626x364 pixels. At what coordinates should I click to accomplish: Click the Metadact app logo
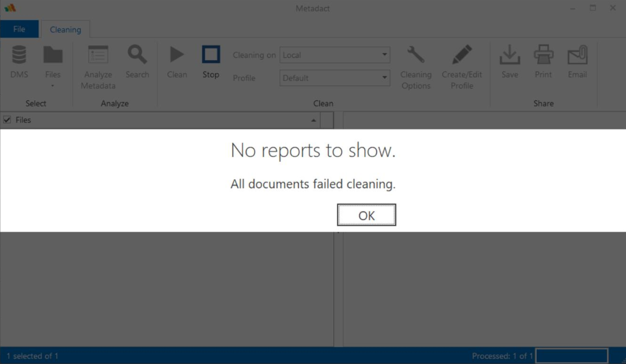pyautogui.click(x=10, y=8)
